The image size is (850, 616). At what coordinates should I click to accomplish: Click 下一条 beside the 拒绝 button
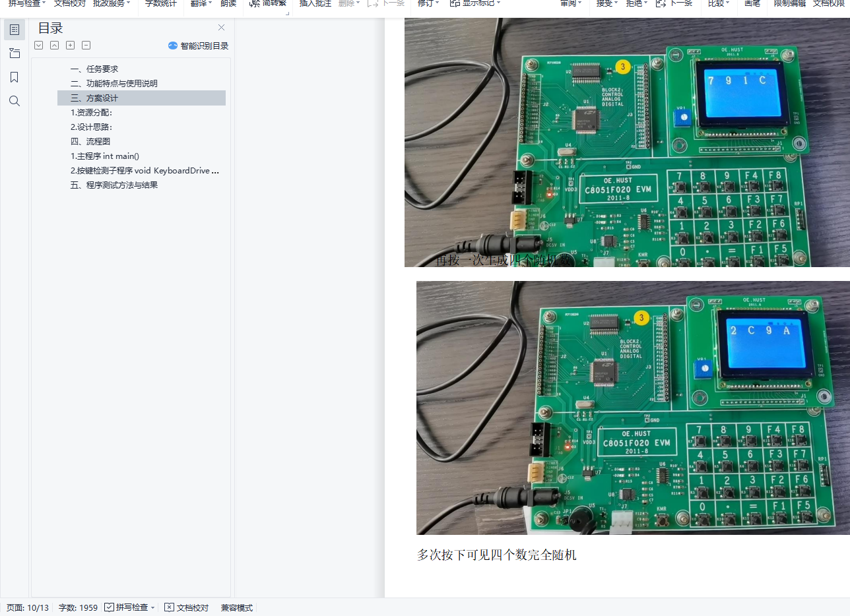674,3
